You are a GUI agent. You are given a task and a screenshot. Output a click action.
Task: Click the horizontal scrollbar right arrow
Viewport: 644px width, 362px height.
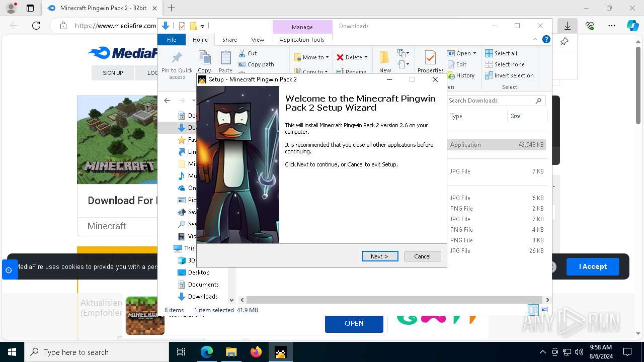[x=547, y=300]
